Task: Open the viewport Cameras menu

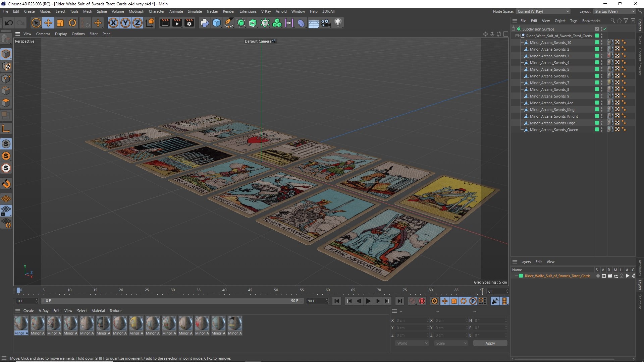Action: (x=43, y=34)
